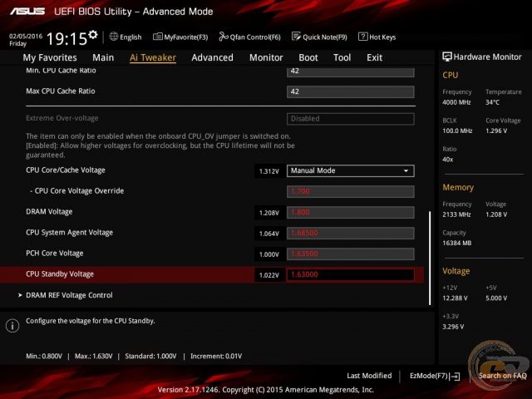Select the CPU Core/Cache Voltage label

[x=66, y=170]
